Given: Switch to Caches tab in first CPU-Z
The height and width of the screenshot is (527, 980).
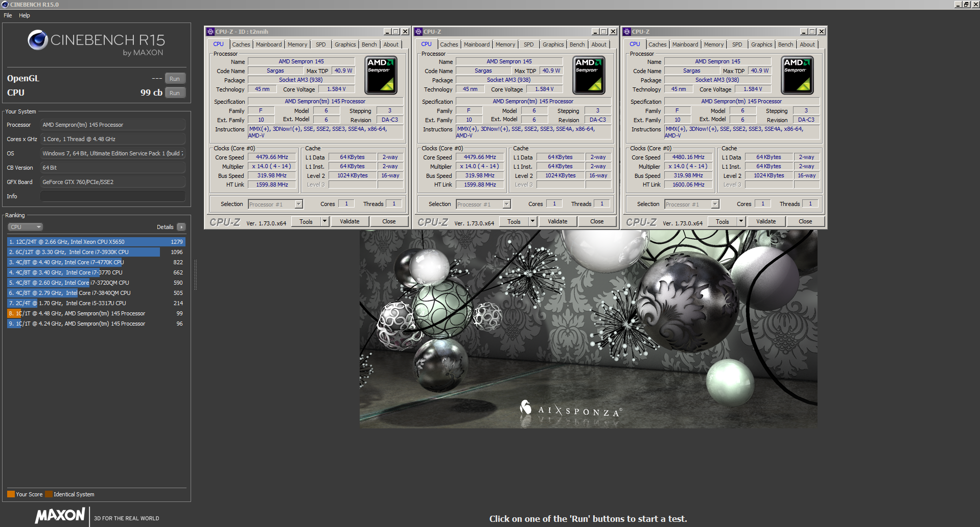Looking at the screenshot, I should point(241,44).
